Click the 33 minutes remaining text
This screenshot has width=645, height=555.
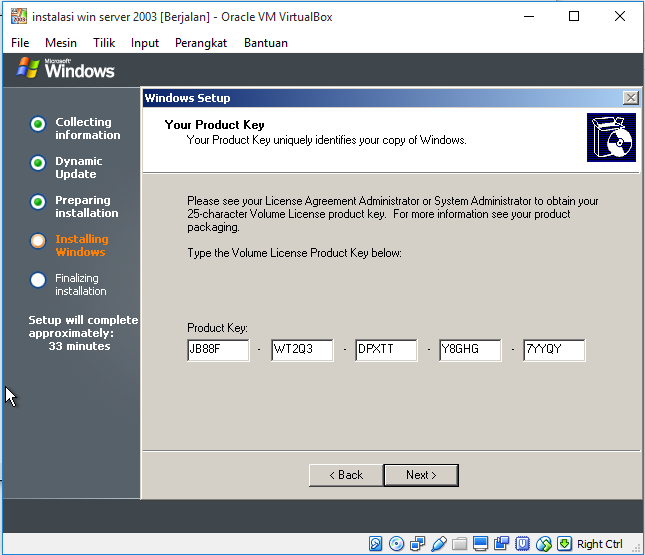(x=79, y=346)
